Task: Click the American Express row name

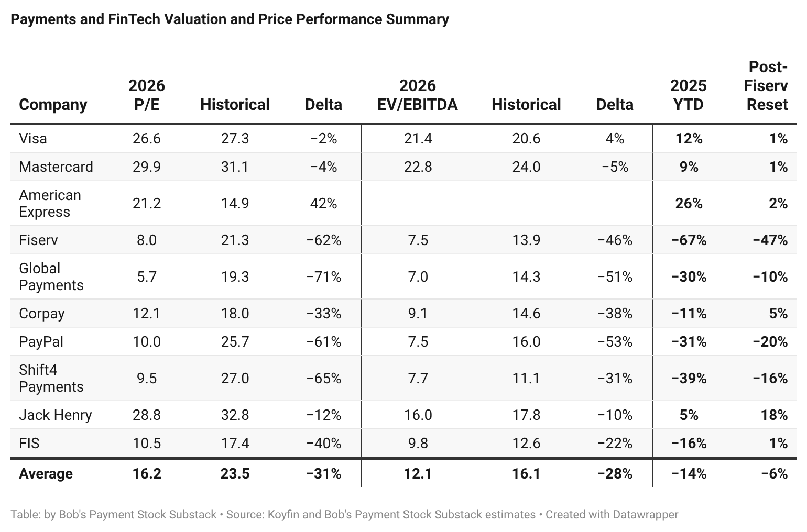Action: pos(50,203)
